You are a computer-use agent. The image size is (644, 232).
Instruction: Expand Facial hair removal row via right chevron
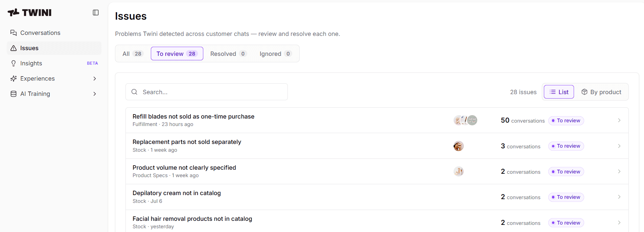coord(619,223)
